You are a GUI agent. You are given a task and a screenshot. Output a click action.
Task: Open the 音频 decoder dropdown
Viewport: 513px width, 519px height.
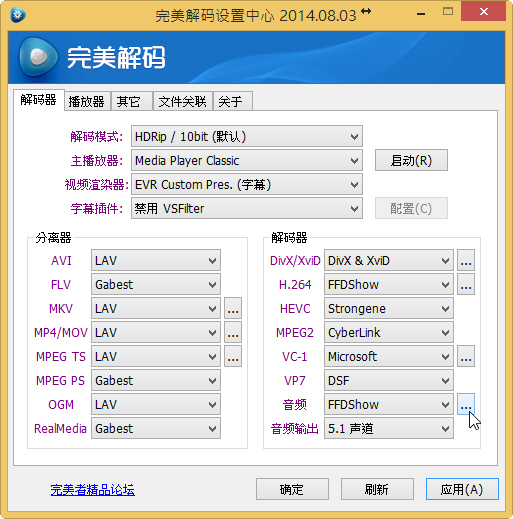point(389,405)
